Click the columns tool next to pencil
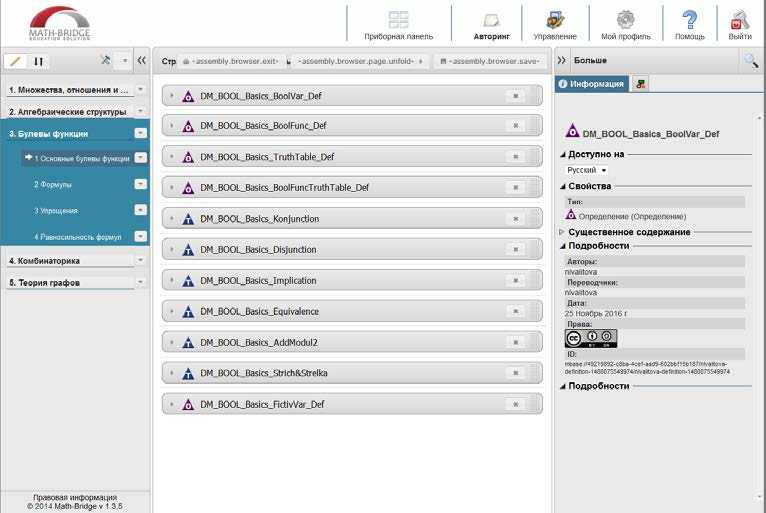Screen dimensions: 766x513 (x=39, y=61)
